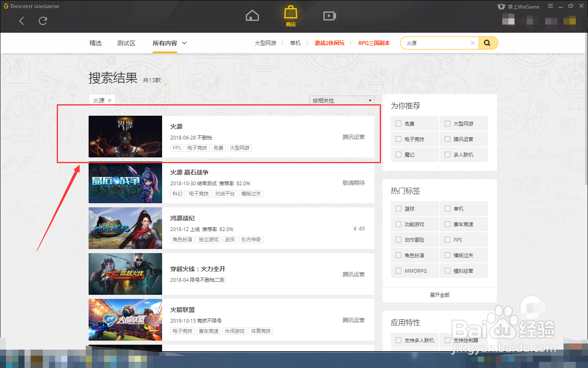
Task: Click the 穿越火线：火力全开 title
Action: point(198,269)
